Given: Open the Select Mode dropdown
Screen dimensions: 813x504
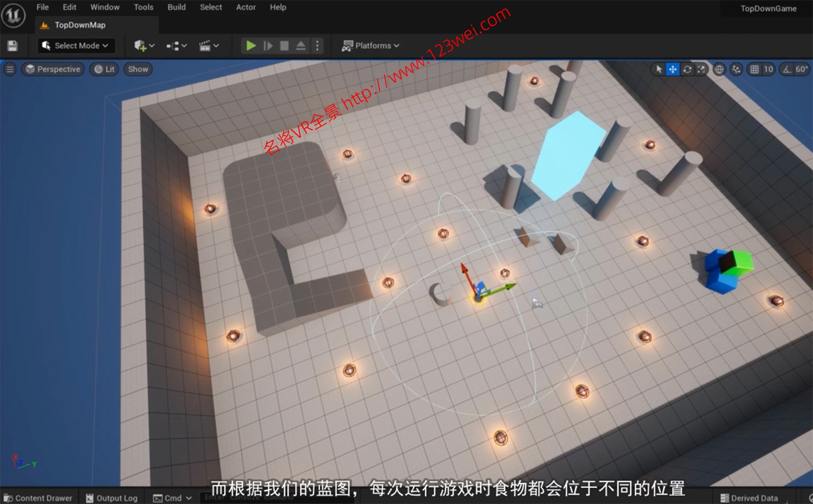Looking at the screenshot, I should click(75, 45).
